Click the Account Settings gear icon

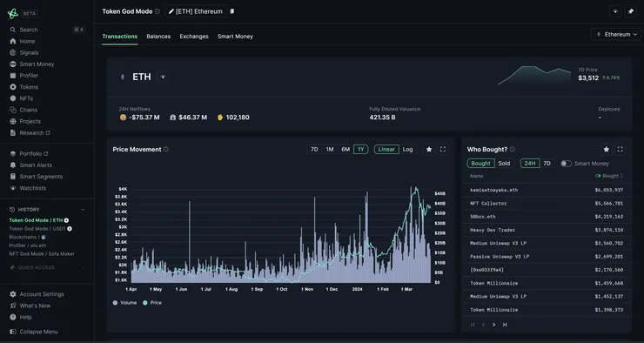(13, 294)
